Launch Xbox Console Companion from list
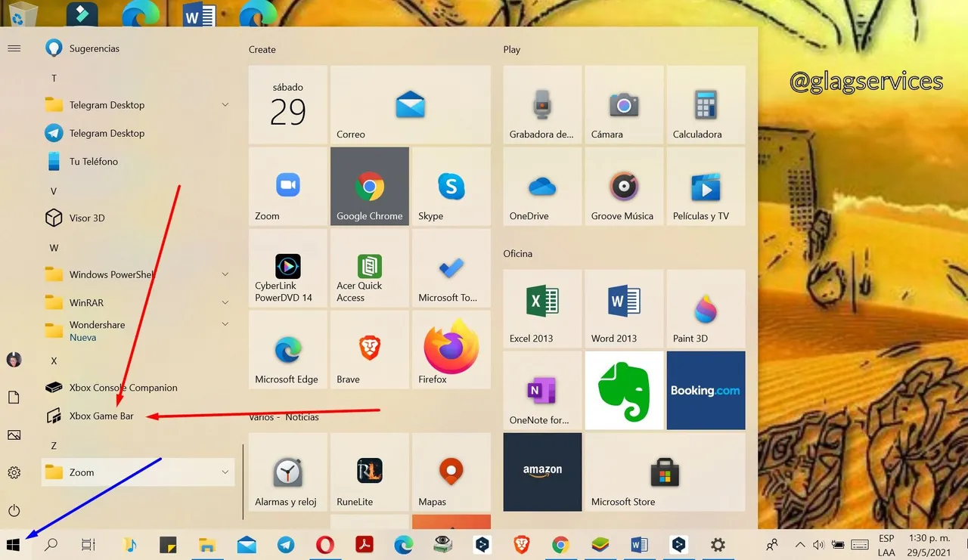The height and width of the screenshot is (560, 968). point(138,387)
